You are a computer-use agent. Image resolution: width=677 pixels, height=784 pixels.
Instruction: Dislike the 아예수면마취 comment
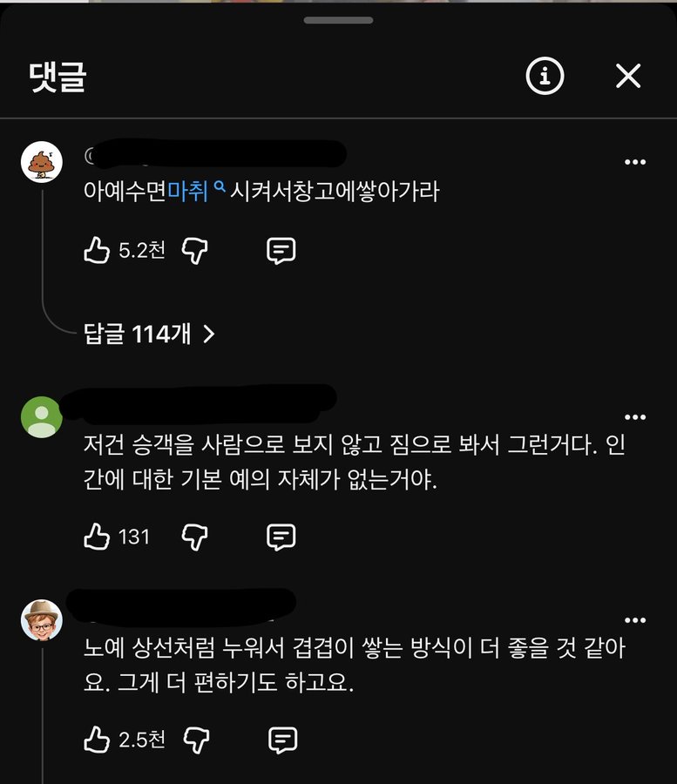[194, 251]
